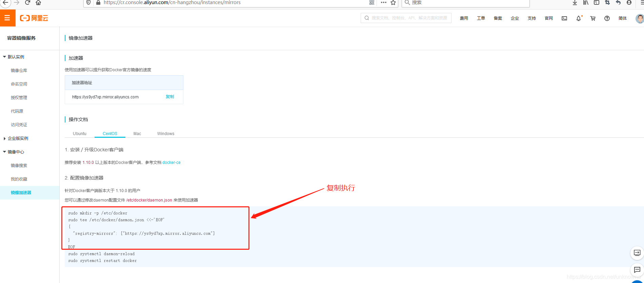The image size is (644, 283).
Task: Switch to the Ubuntu tab
Action: coord(80,134)
